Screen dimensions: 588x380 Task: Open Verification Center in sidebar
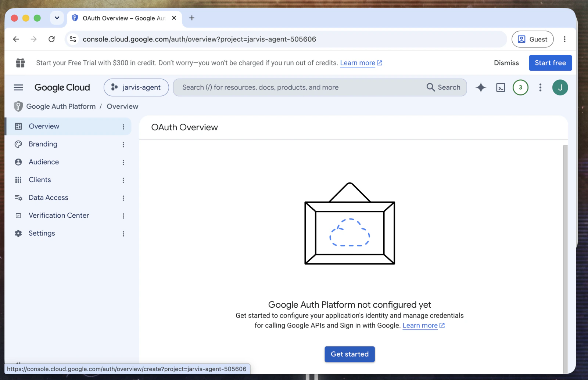(x=68, y=216)
